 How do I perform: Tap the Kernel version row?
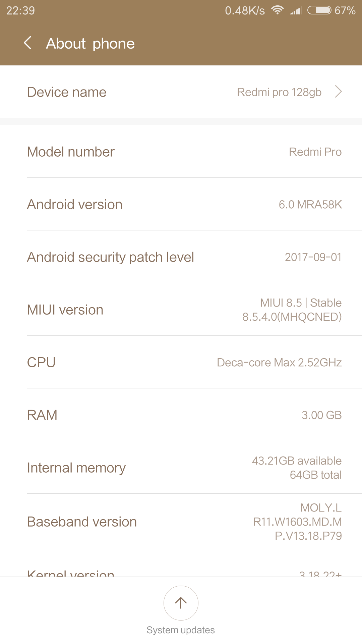click(x=181, y=572)
